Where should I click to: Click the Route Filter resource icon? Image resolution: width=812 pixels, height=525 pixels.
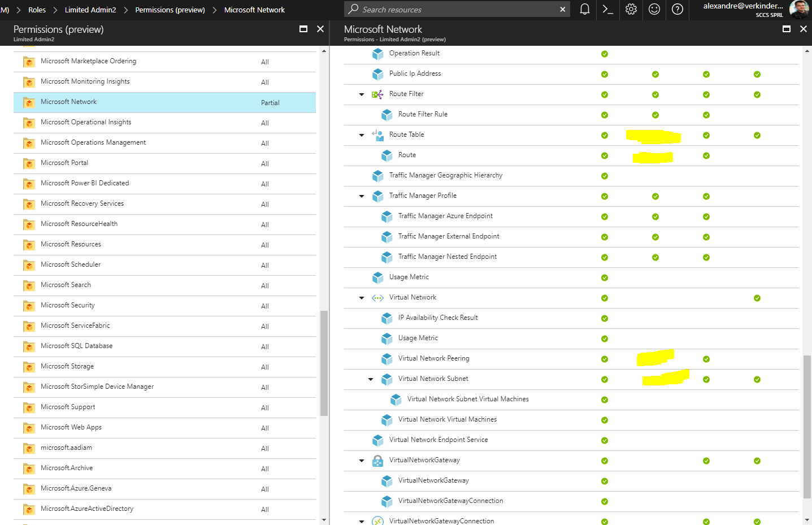tap(377, 94)
